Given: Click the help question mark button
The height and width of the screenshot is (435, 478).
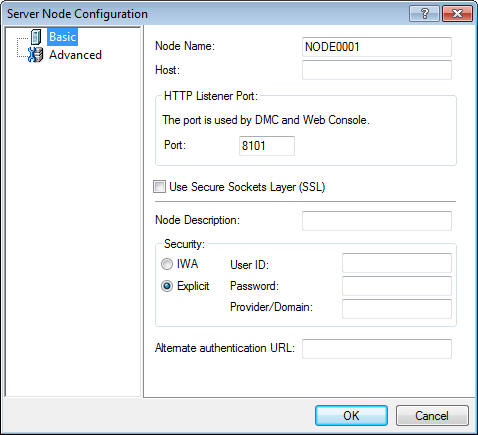Looking at the screenshot, I should click(x=424, y=14).
